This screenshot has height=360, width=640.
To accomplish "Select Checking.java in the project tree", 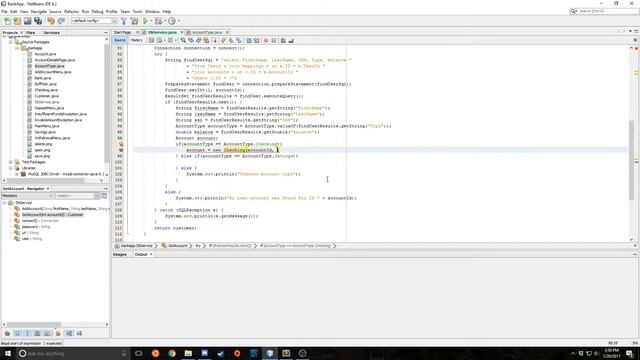I will click(46, 90).
